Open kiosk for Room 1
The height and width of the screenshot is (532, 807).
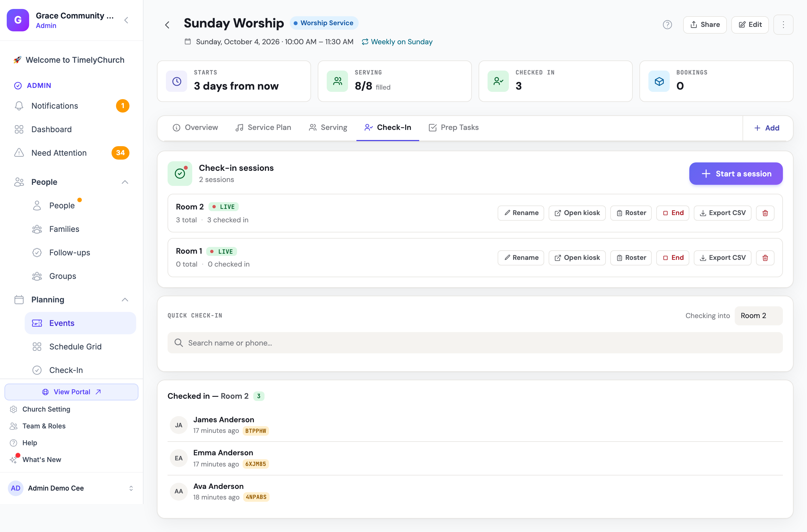coord(577,258)
